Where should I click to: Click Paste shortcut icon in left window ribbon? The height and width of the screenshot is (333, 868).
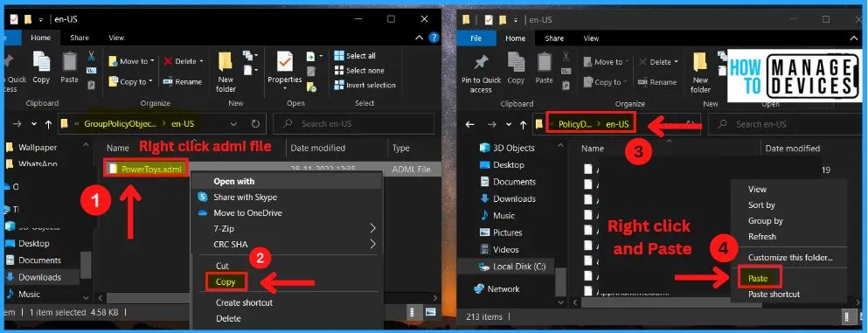(91, 85)
